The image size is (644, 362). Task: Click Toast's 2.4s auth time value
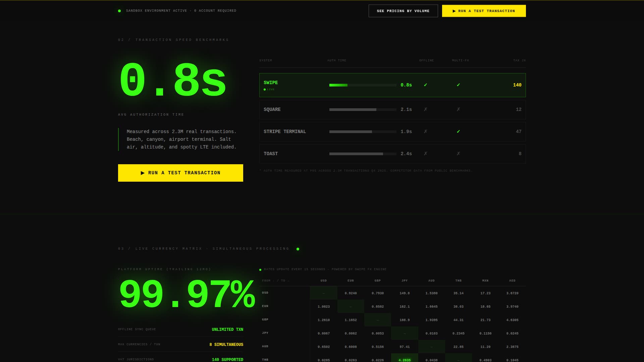[406, 154]
